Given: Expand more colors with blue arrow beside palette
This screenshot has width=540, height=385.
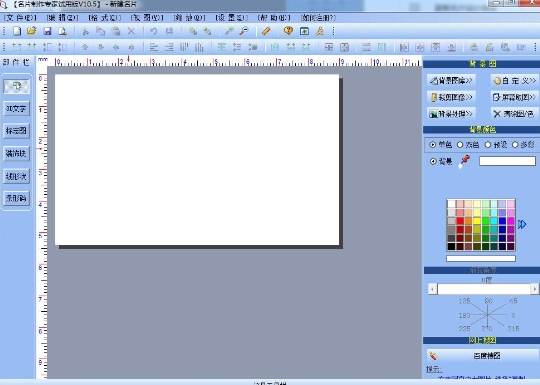Looking at the screenshot, I should 522,225.
